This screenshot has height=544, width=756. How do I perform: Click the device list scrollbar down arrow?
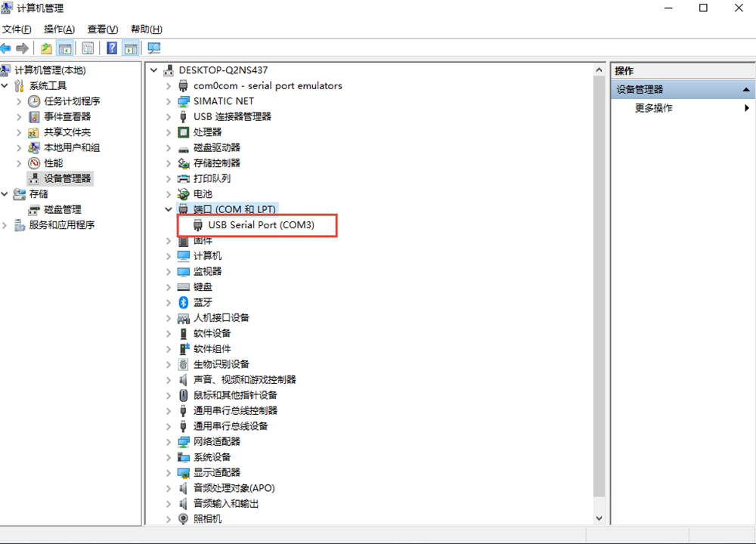point(600,518)
